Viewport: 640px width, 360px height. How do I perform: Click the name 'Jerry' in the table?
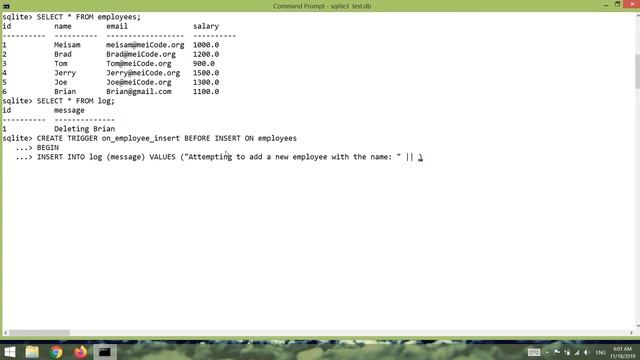pos(65,73)
